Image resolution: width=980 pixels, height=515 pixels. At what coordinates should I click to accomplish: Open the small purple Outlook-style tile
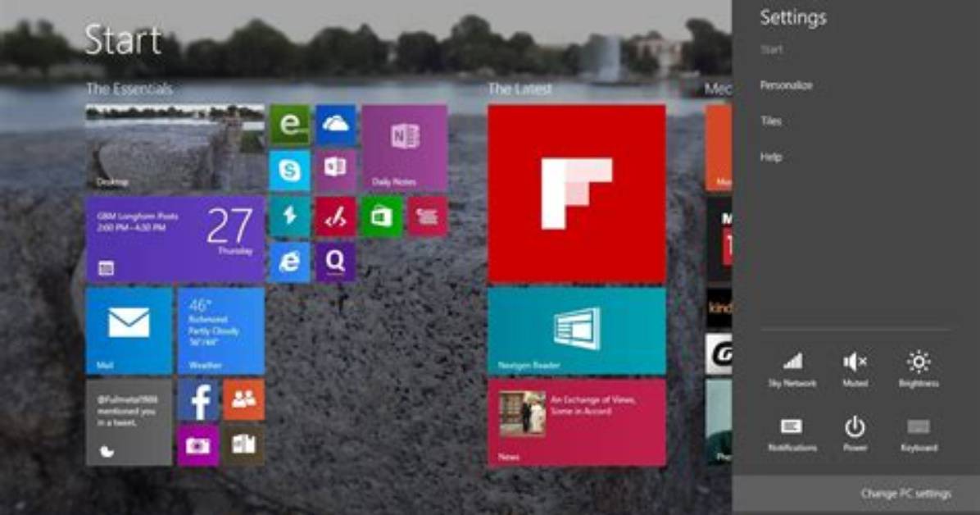coord(336,171)
